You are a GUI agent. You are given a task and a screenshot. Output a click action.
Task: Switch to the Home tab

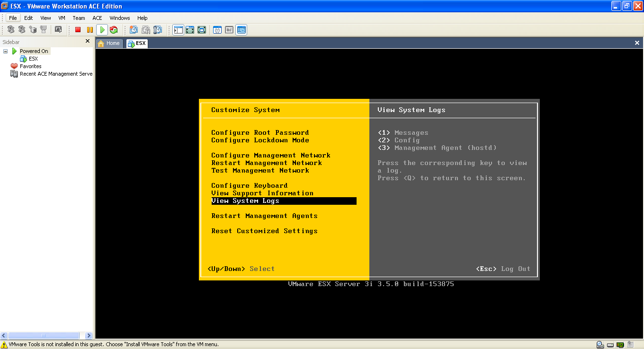pos(109,43)
